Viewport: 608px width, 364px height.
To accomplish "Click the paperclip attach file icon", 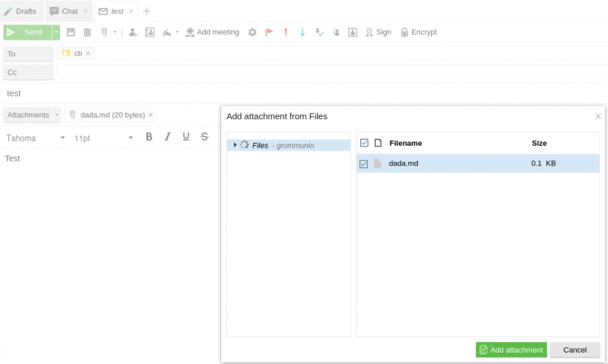I will [103, 33].
